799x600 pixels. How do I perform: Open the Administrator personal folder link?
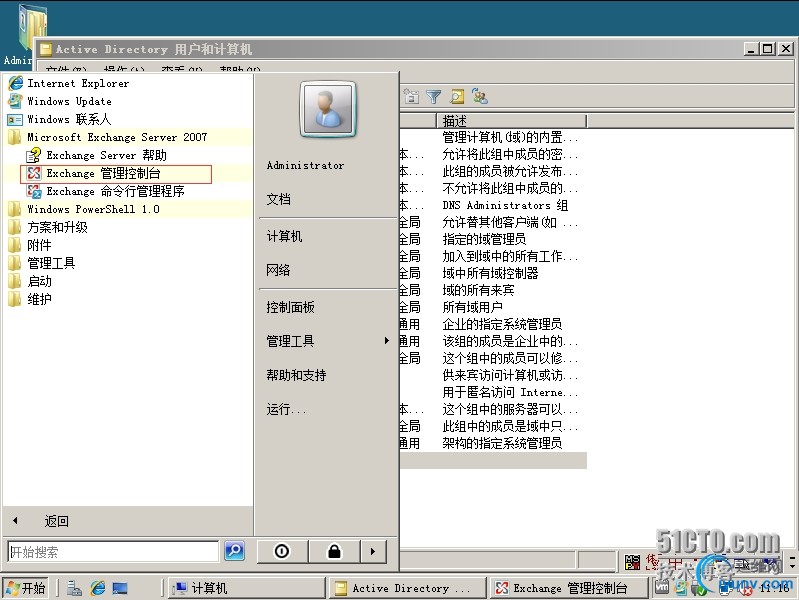305,166
